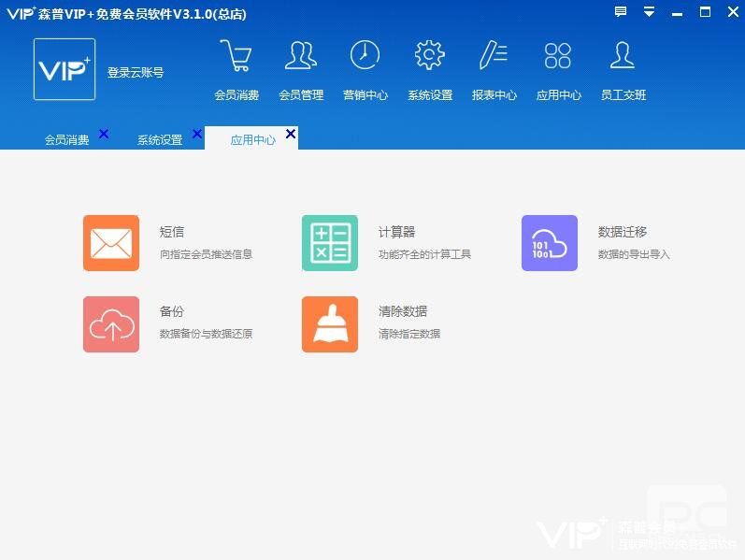
Task: Close the 会员消费 tab
Action: [104, 135]
